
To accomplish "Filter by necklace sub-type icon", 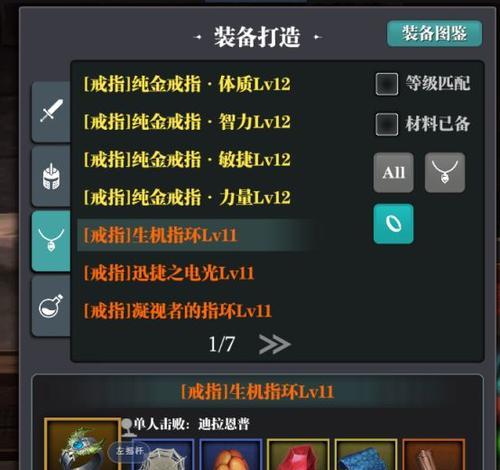I will point(445,172).
